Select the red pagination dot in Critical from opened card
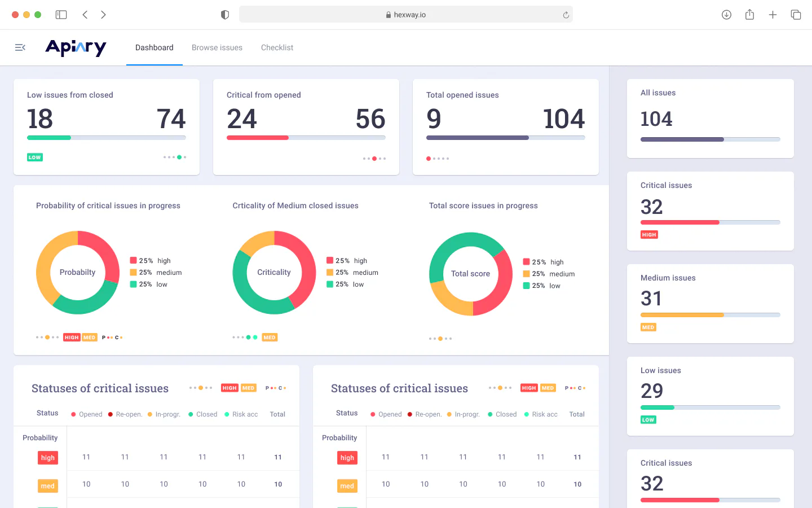This screenshot has width=812, height=508. tap(374, 159)
